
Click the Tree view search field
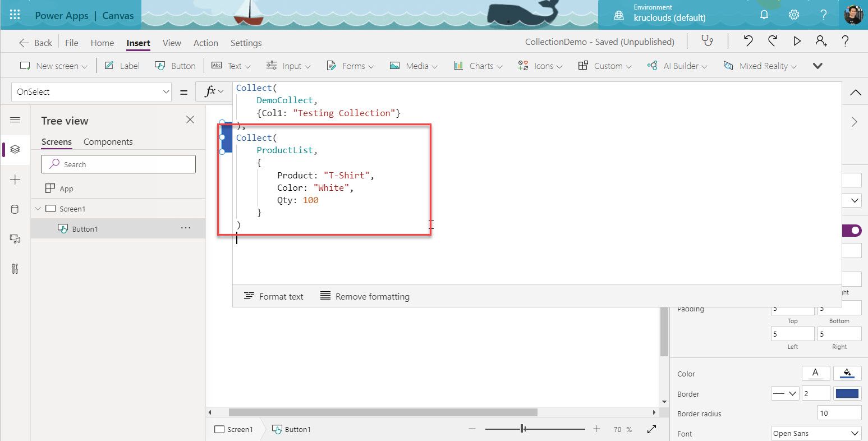point(118,164)
